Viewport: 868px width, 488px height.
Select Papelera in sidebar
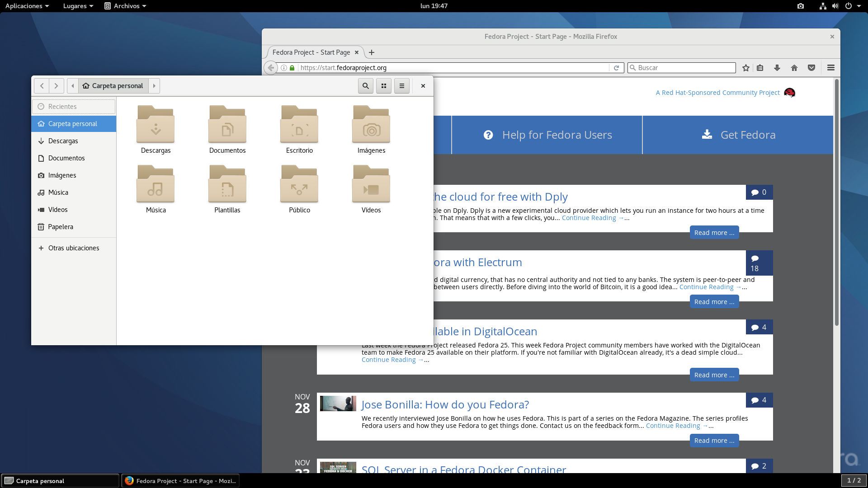74,227
